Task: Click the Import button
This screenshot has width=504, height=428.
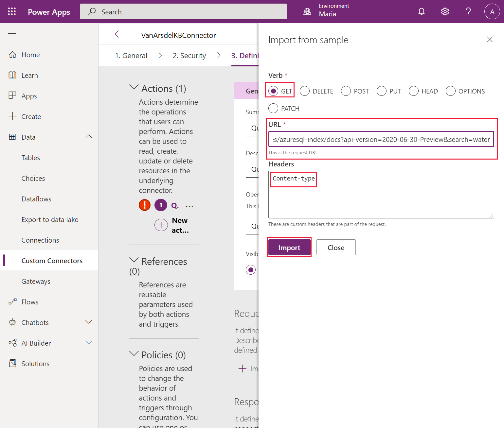Action: click(x=289, y=248)
